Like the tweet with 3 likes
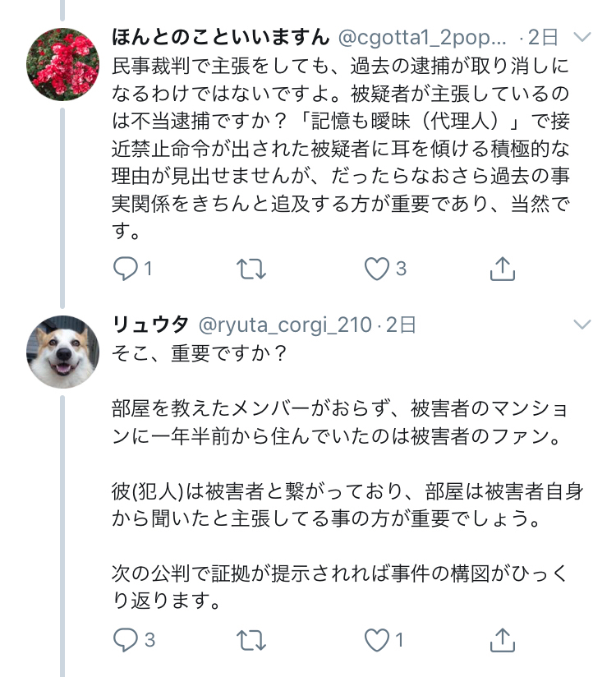The width and height of the screenshot is (616, 677). 376,269
